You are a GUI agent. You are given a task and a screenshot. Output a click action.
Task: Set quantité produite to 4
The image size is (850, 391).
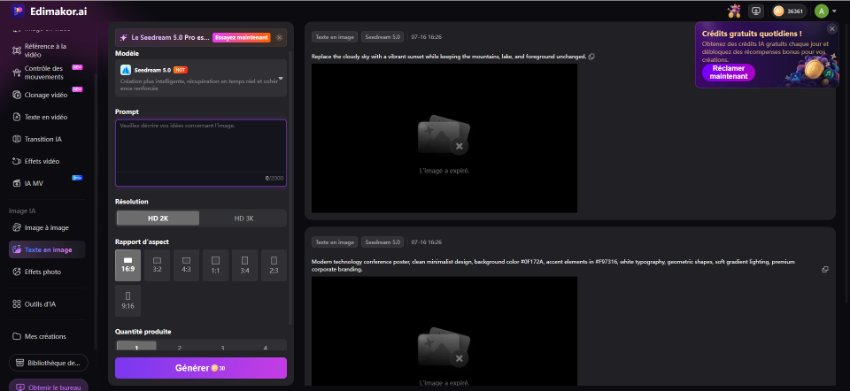[265, 348]
